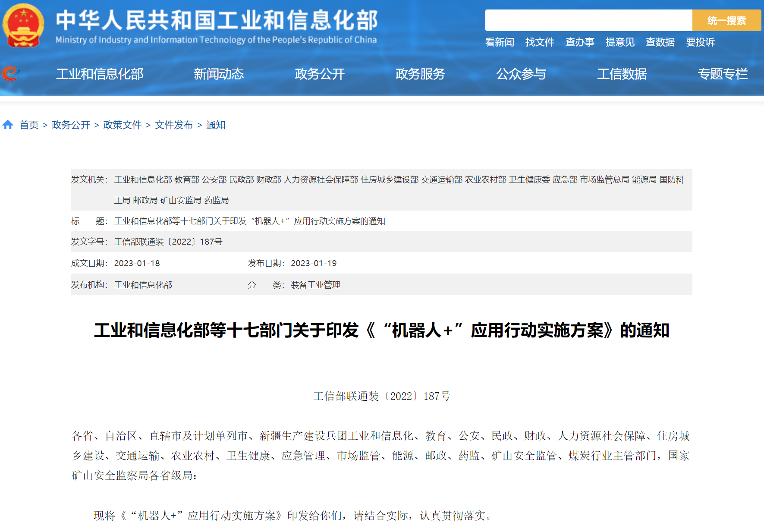Click the 要投诉 quick link
This screenshot has width=764, height=532.
click(x=700, y=42)
